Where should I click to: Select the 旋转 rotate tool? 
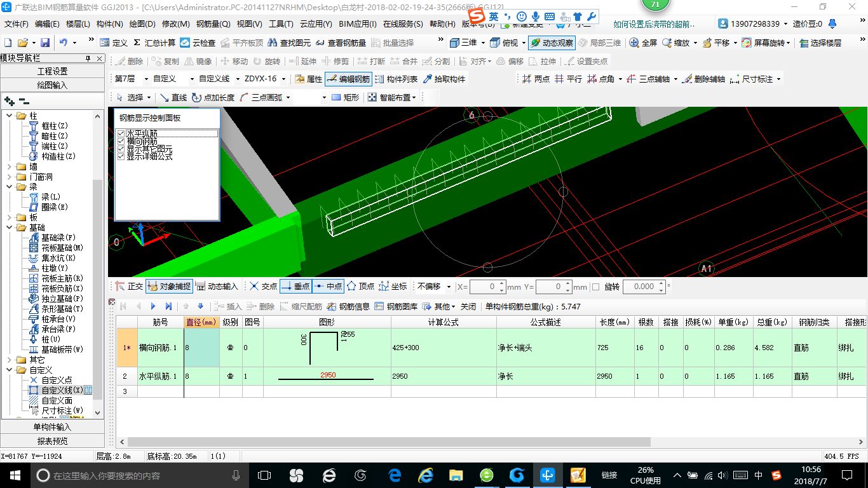pos(266,62)
